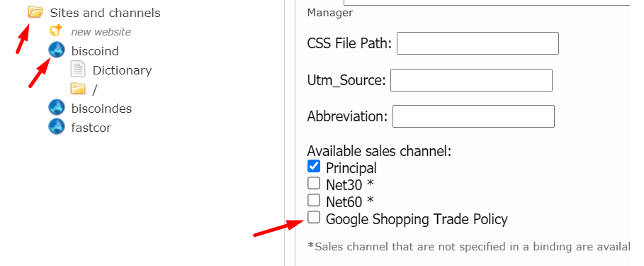Enable the Net30 sales channel checkbox
This screenshot has width=644, height=266.
click(x=314, y=184)
